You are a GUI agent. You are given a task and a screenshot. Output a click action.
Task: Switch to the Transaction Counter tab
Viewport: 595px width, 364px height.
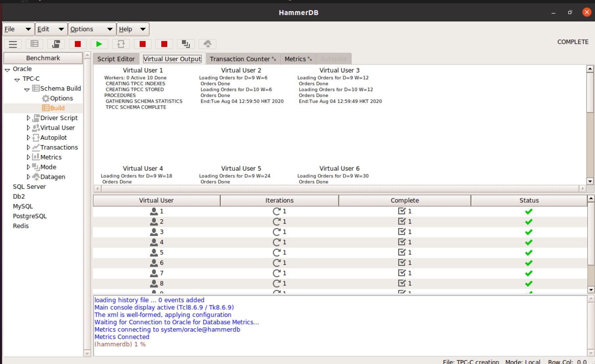pyautogui.click(x=242, y=59)
